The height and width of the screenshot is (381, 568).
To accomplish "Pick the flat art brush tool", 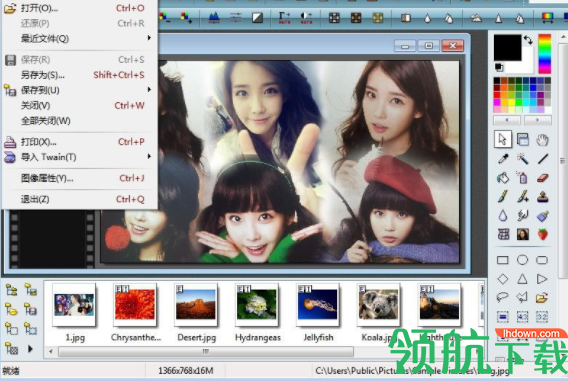I will 542,216.
